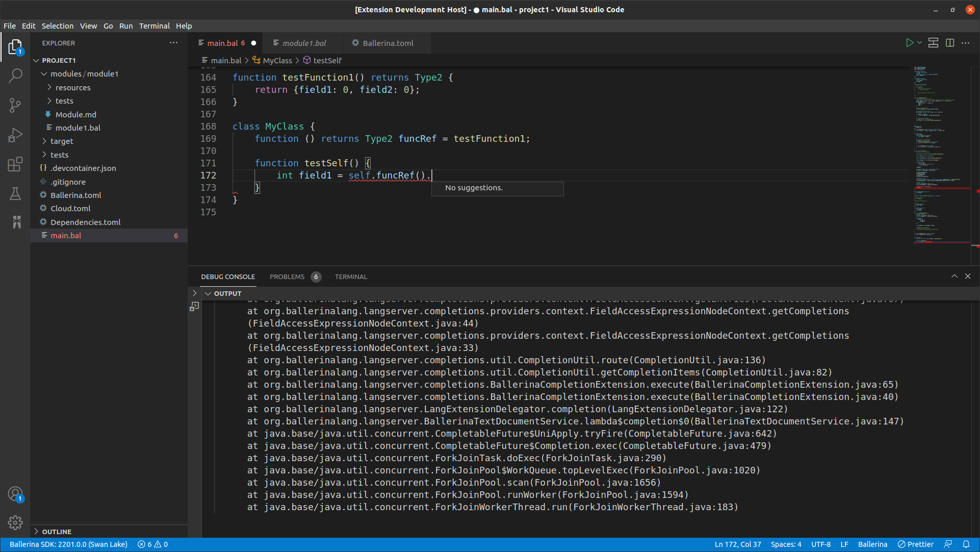980x552 pixels.
Task: Open the Ballerina.toml file in the explorer
Action: 75,195
